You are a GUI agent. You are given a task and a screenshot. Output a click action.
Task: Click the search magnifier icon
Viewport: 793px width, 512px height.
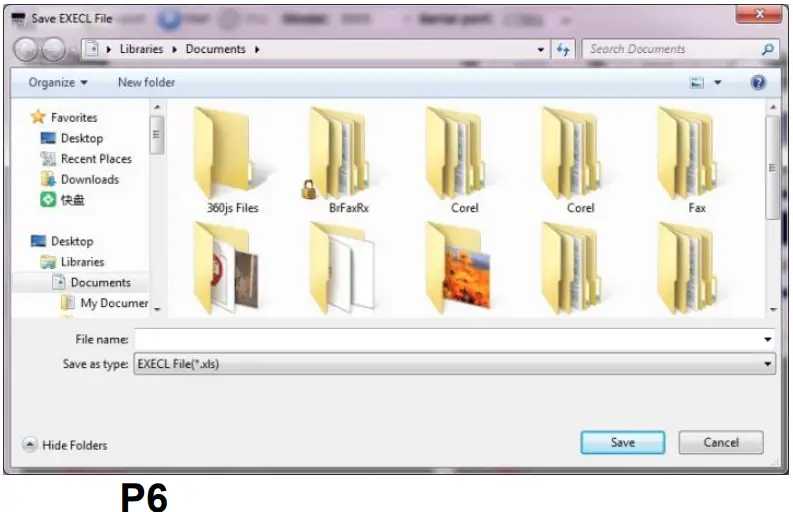(767, 50)
